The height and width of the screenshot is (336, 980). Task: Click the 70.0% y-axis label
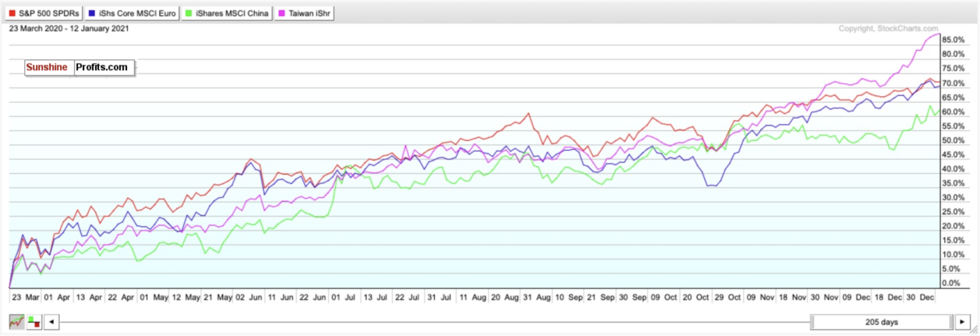(x=953, y=84)
